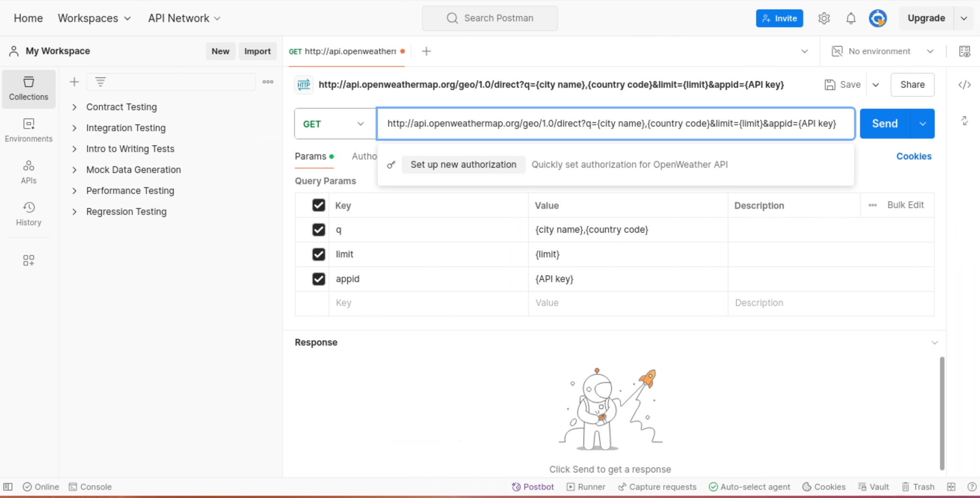980x498 pixels.
Task: Click the settings gear icon
Action: (824, 18)
